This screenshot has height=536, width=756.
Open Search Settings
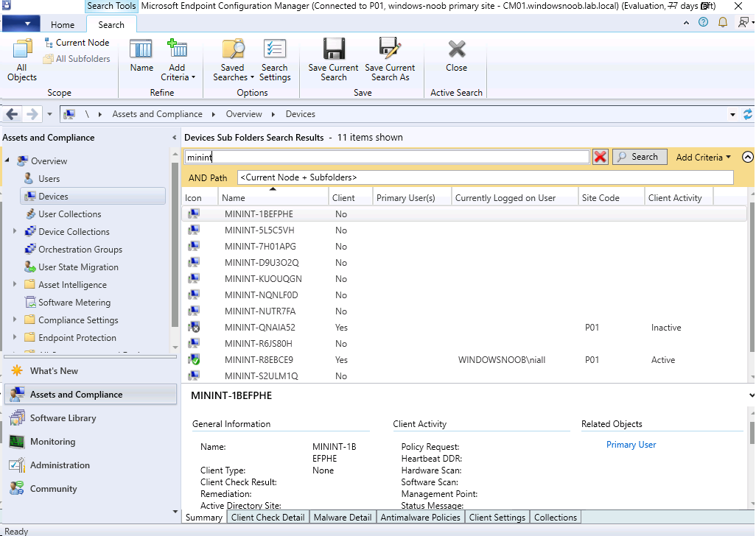[x=275, y=60]
